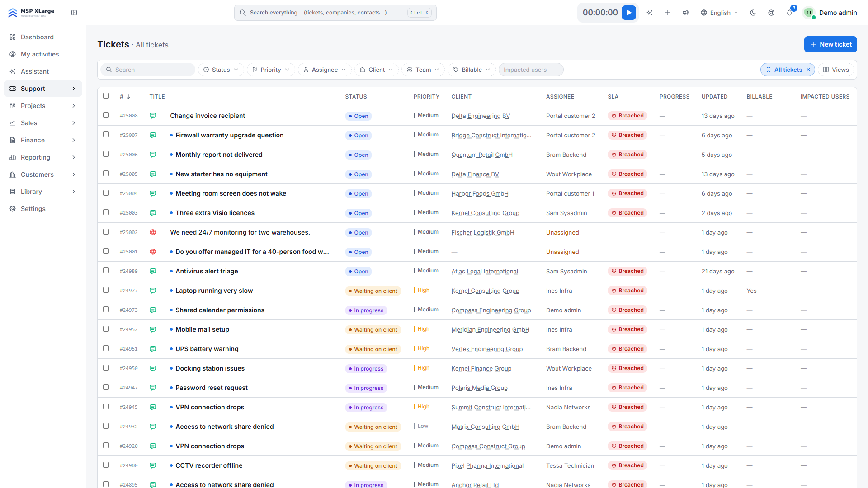
Task: Open the Status filter dropdown
Action: pos(221,70)
